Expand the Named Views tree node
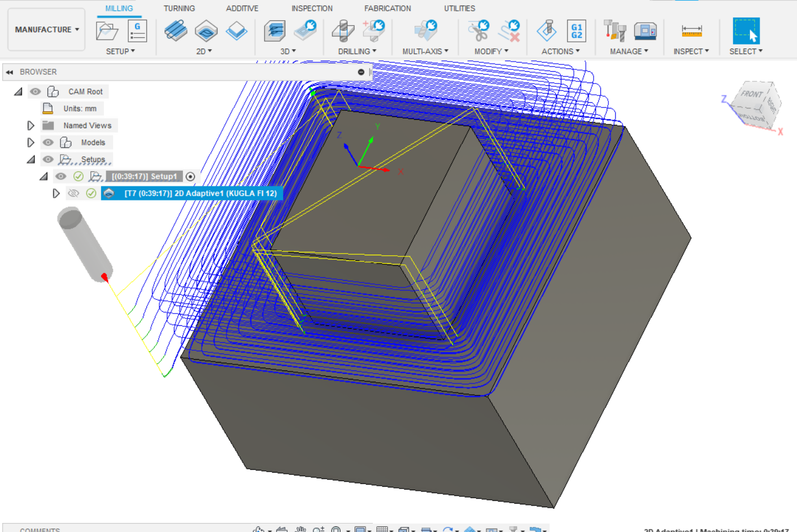Image resolution: width=797 pixels, height=532 pixels. [31, 125]
